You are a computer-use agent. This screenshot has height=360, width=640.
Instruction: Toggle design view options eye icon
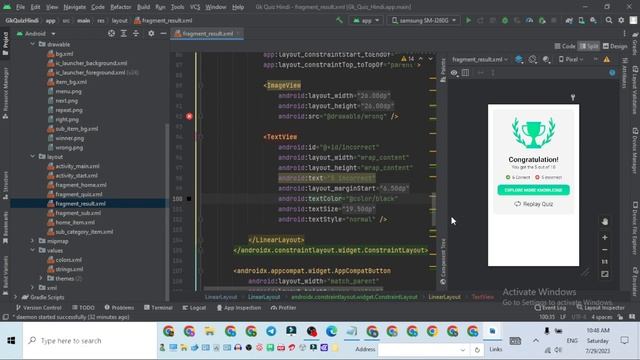[x=454, y=73]
